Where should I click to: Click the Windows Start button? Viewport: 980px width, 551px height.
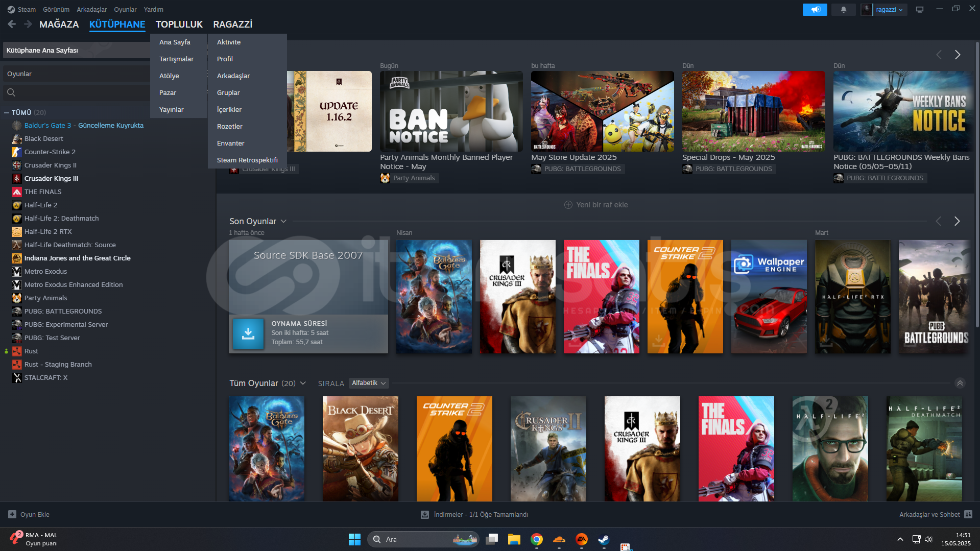(x=354, y=539)
